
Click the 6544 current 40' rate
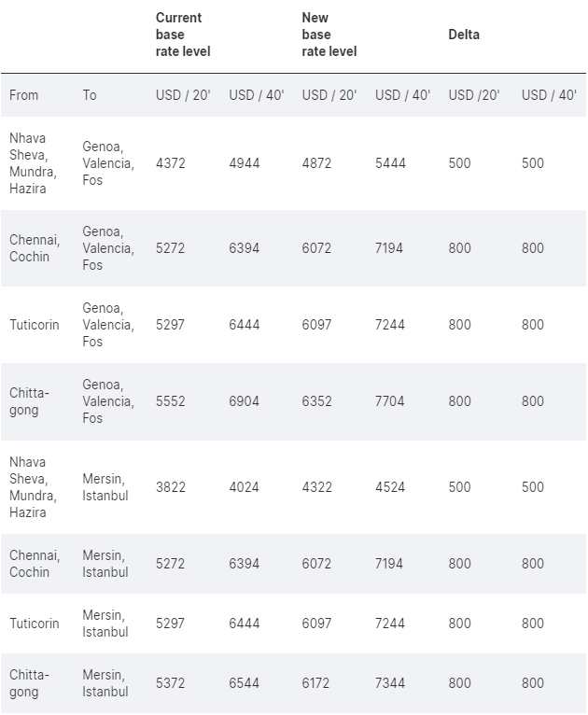pyautogui.click(x=244, y=683)
